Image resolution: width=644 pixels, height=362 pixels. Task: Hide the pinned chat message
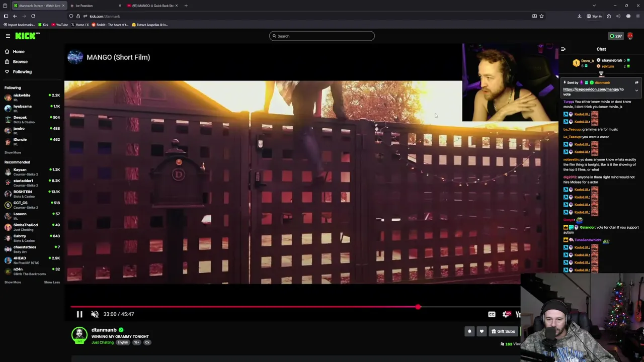(x=636, y=82)
